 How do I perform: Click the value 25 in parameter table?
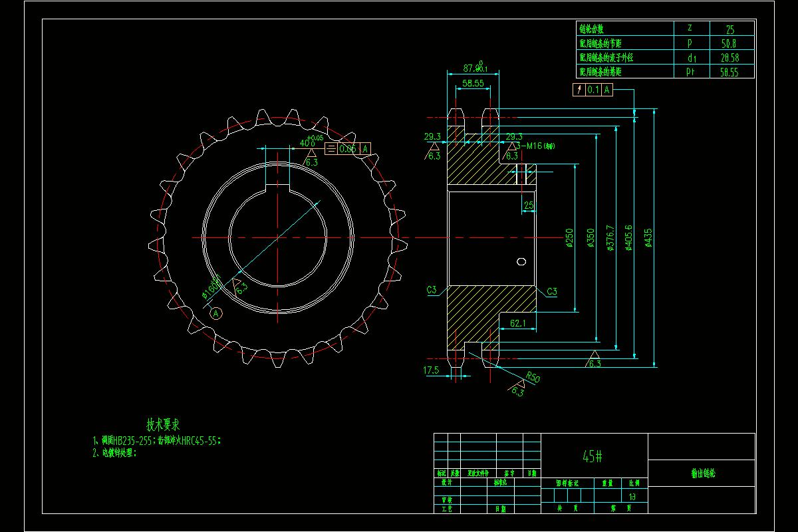tap(730, 30)
